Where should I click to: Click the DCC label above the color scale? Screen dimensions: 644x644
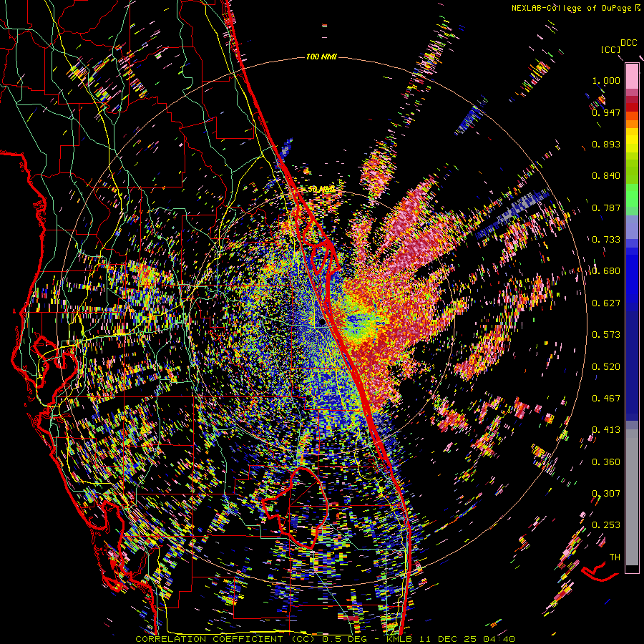pyautogui.click(x=628, y=43)
